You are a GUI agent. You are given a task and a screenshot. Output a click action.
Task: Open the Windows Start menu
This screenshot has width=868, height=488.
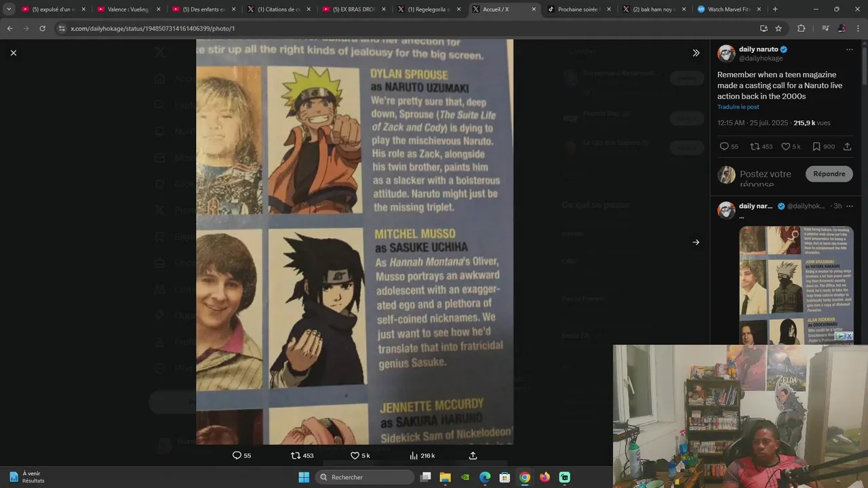304,477
